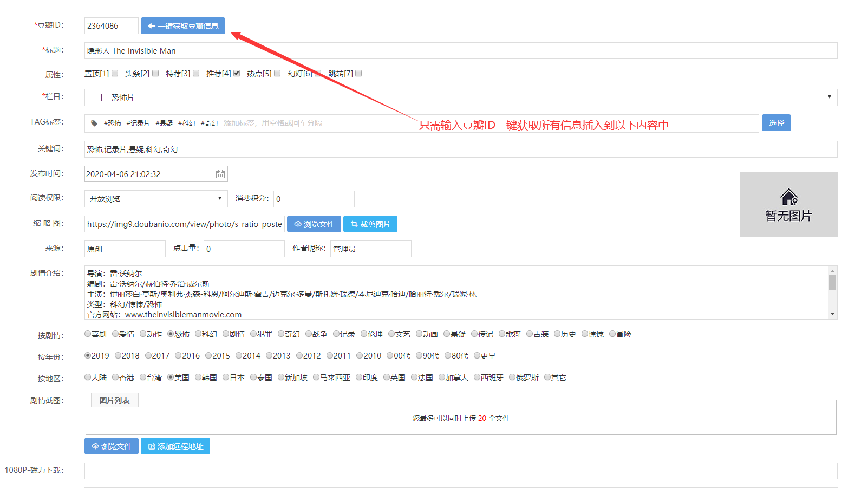This screenshot has width=868, height=488.
Task: Click 选择 button to choose tags
Action: (x=776, y=123)
